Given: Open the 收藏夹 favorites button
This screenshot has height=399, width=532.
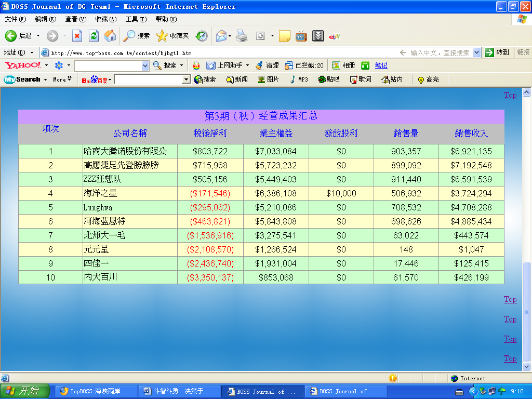Looking at the screenshot, I should 173,36.
